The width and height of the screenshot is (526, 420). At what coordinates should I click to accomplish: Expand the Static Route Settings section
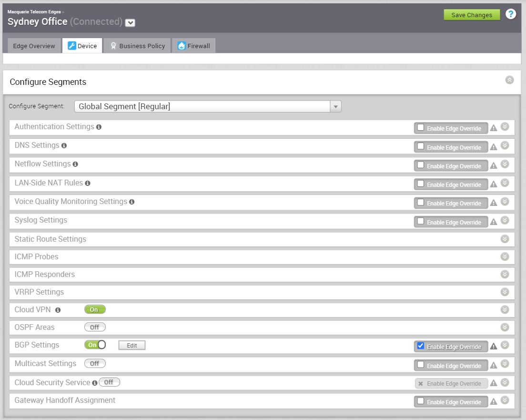(505, 239)
